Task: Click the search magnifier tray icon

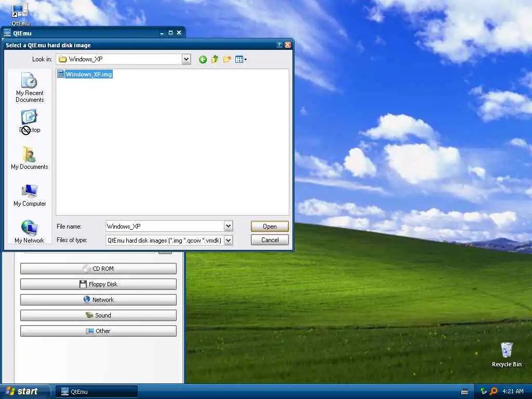Action: pos(494,392)
